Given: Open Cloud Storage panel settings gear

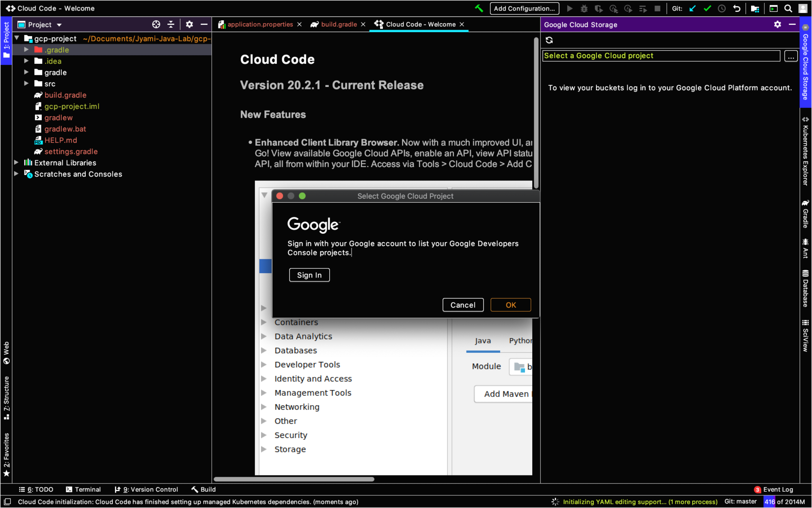Looking at the screenshot, I should (777, 24).
